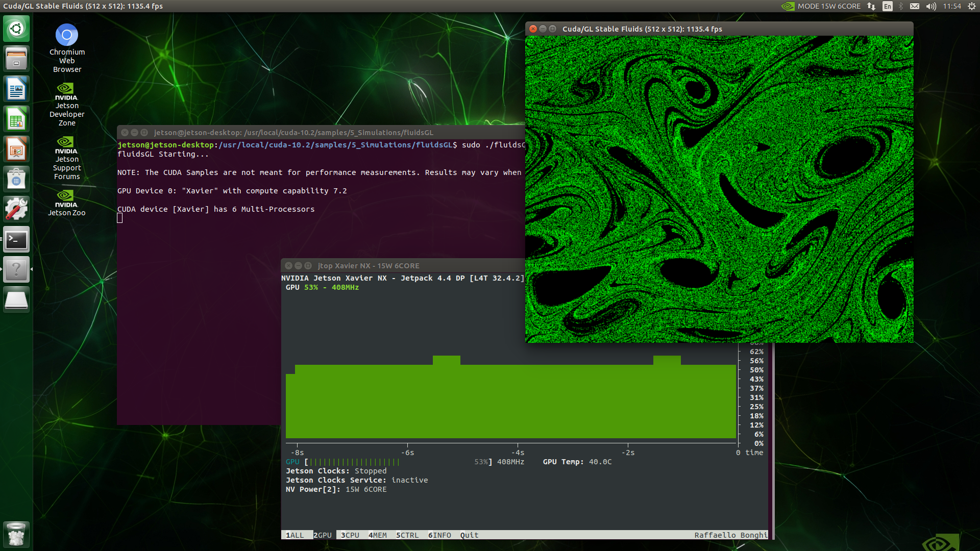
Task: Click terminal line 'fluidsGL Starting...'
Action: pos(163,154)
